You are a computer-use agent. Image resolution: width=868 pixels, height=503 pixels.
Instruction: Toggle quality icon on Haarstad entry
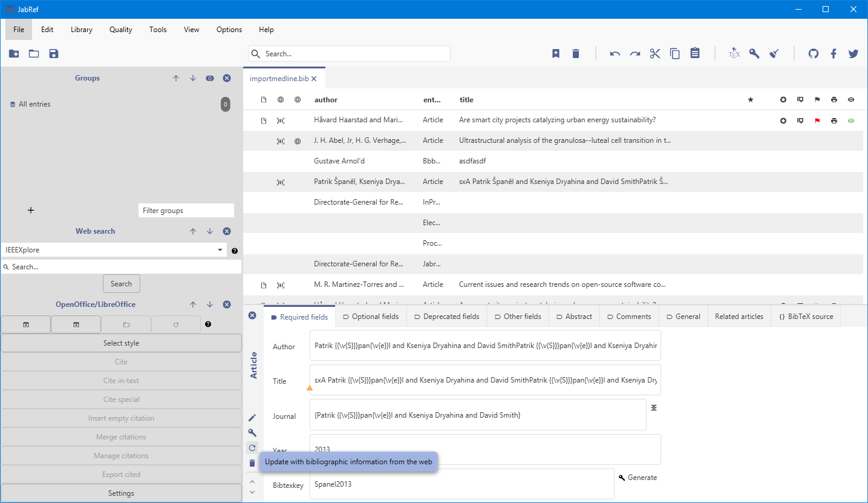[x=800, y=120]
